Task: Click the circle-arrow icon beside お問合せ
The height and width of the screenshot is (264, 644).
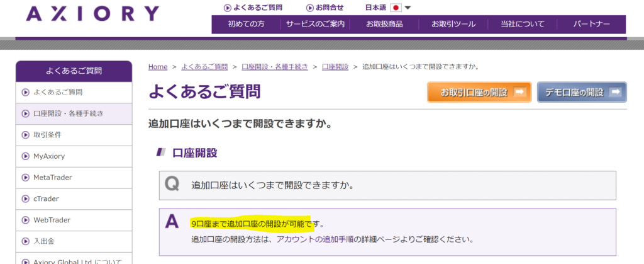Action: [x=310, y=8]
